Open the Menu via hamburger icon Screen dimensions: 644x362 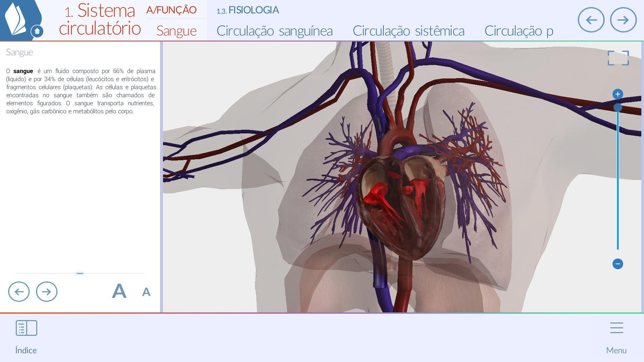616,328
